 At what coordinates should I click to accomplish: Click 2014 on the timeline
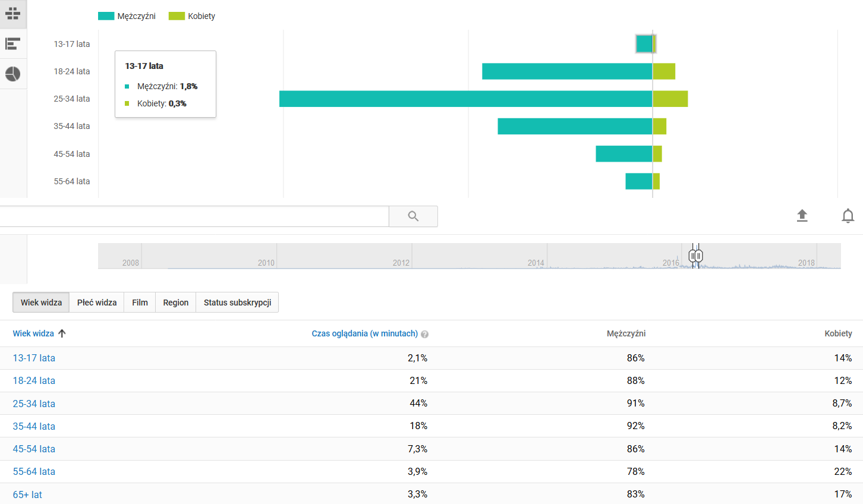[x=536, y=263]
